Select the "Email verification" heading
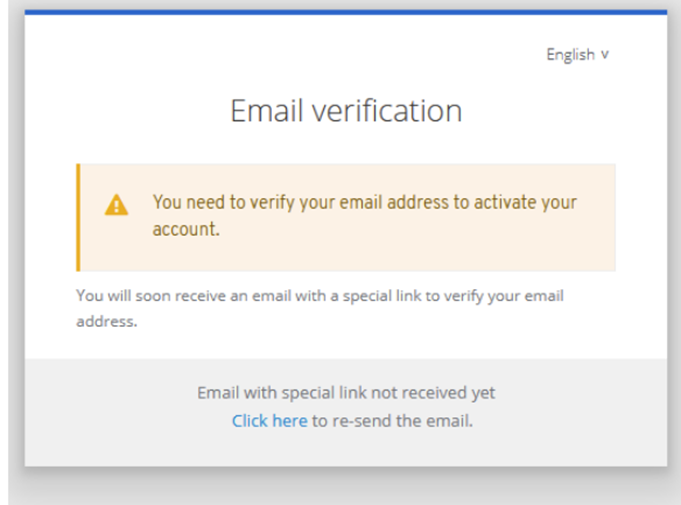 click(x=346, y=110)
